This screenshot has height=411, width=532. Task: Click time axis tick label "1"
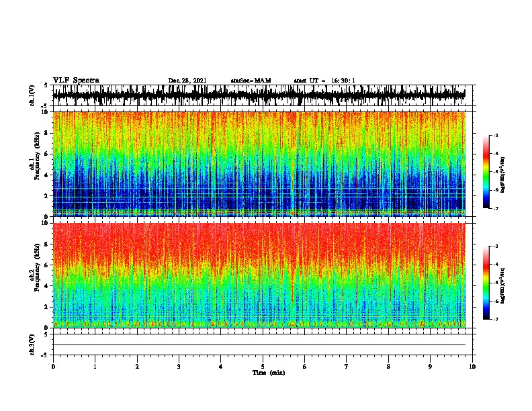95,367
